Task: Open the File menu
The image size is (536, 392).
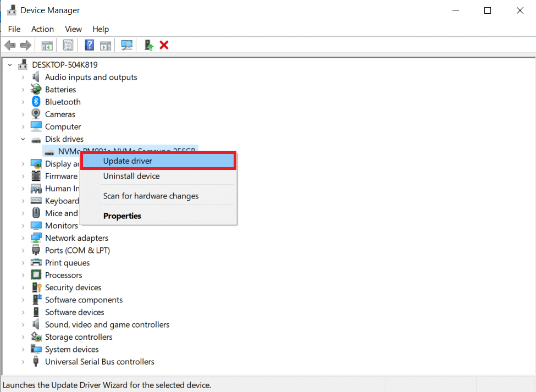Action: 14,29
